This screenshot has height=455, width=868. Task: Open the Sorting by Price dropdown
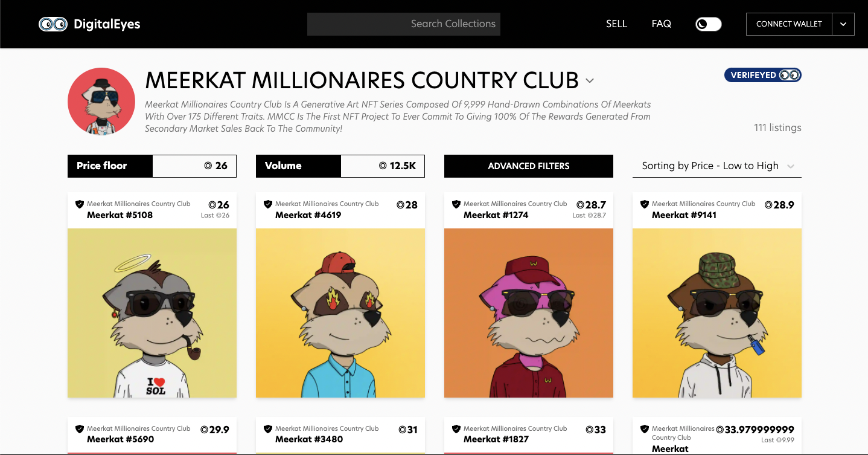tap(716, 166)
